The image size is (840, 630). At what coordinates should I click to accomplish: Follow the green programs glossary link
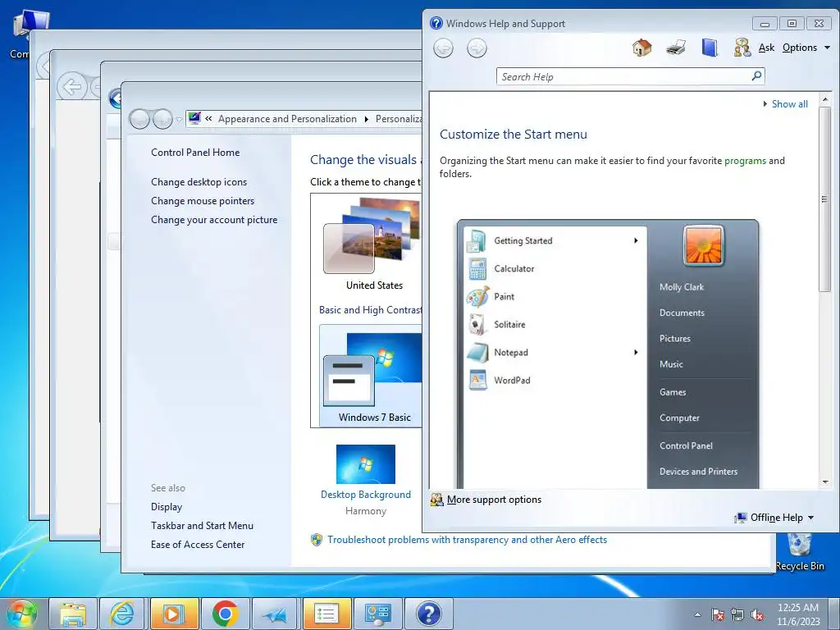click(x=745, y=161)
